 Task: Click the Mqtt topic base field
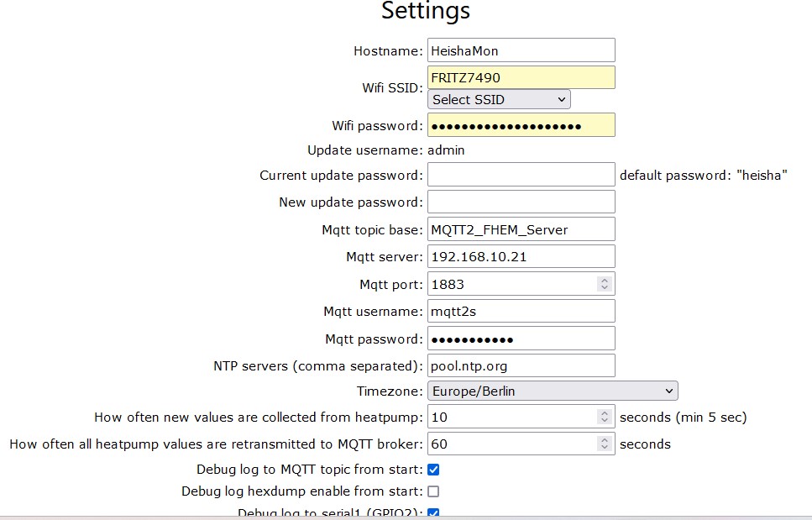click(x=521, y=229)
